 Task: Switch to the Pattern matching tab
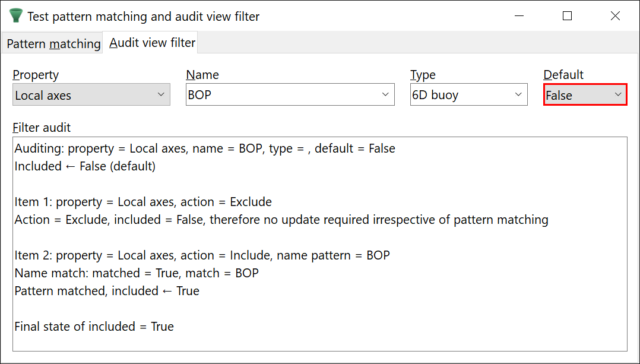(53, 44)
